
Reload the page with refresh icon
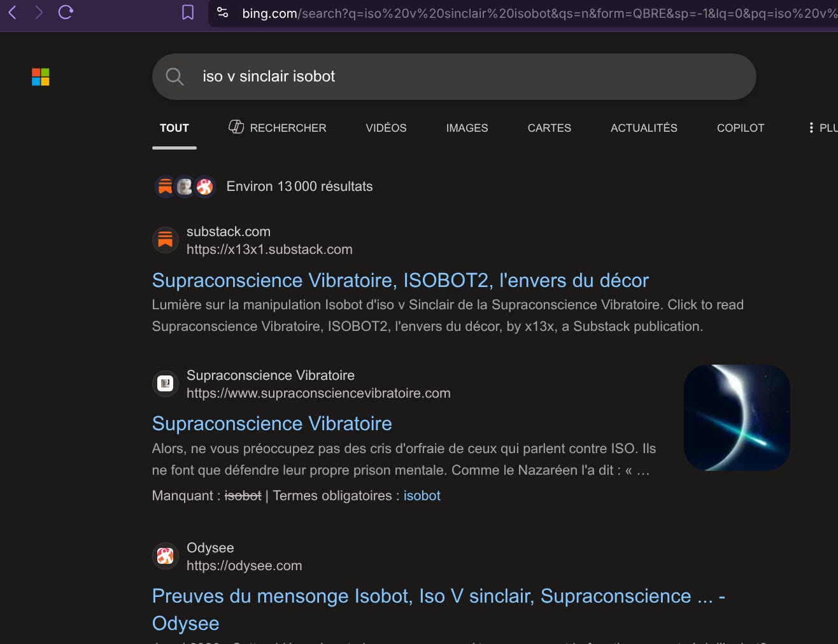pos(66,12)
